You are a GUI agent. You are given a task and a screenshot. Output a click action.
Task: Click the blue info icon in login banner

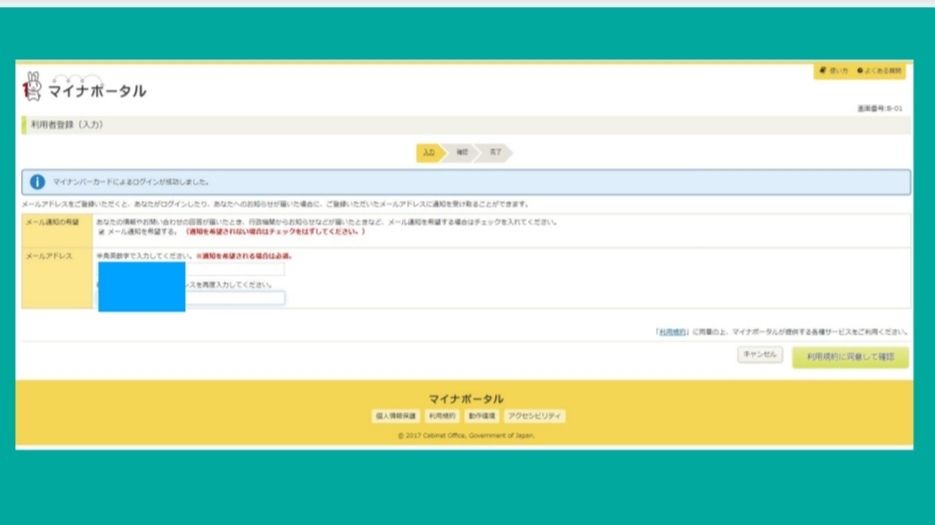tap(38, 182)
